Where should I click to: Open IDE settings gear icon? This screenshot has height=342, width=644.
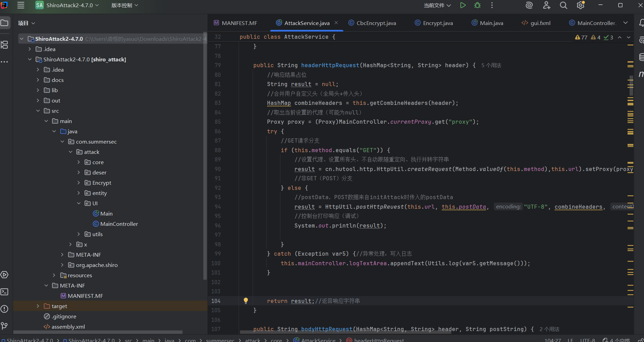pyautogui.click(x=580, y=5)
